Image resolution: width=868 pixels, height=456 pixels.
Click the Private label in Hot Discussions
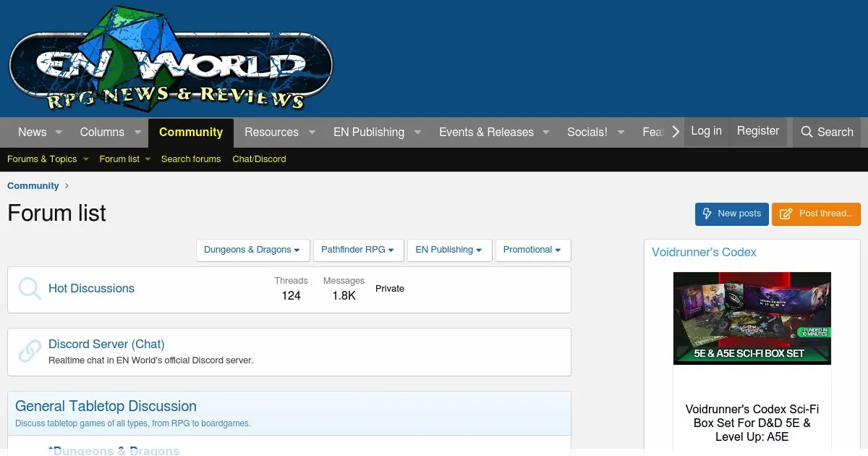point(390,288)
